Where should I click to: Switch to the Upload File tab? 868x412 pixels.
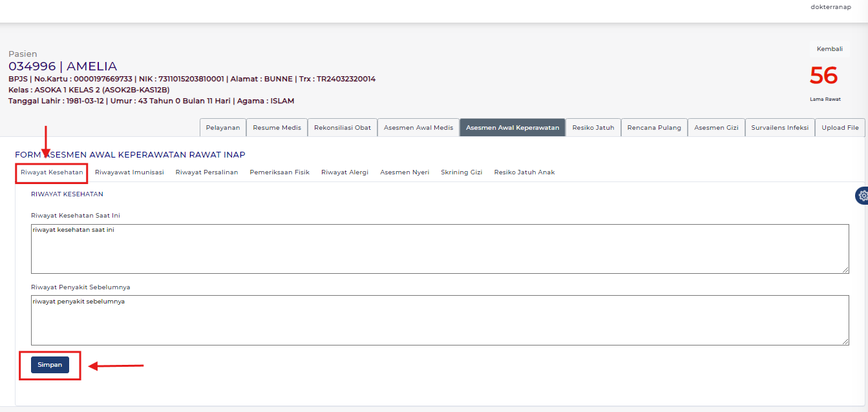[840, 127]
